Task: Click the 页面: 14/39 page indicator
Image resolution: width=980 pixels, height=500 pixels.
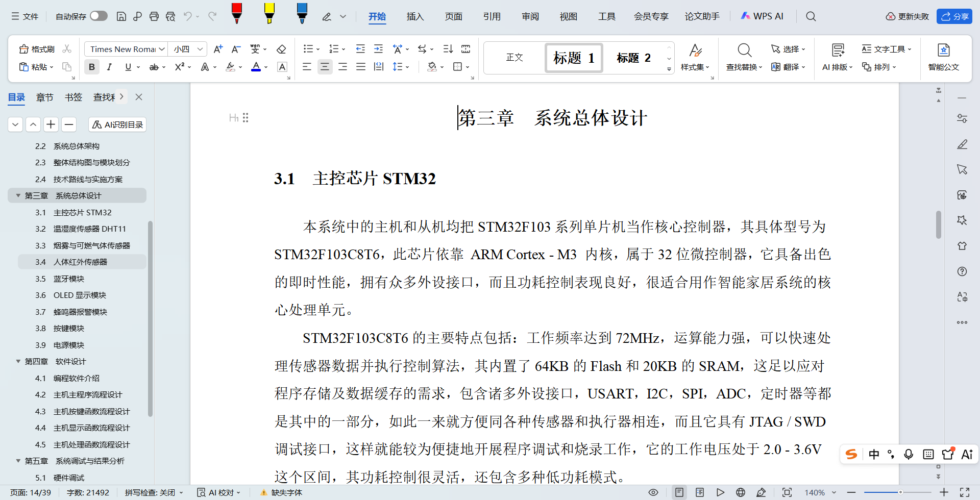Action: [x=31, y=492]
